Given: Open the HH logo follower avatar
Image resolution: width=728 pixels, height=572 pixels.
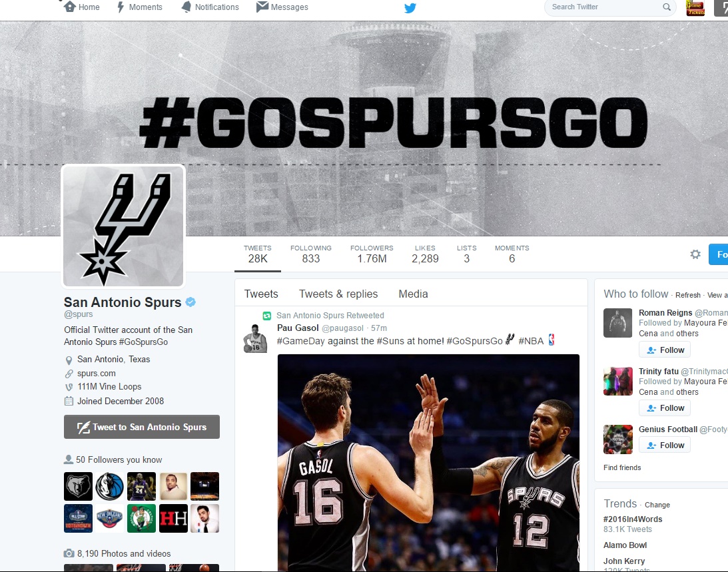Looking at the screenshot, I should (x=173, y=518).
